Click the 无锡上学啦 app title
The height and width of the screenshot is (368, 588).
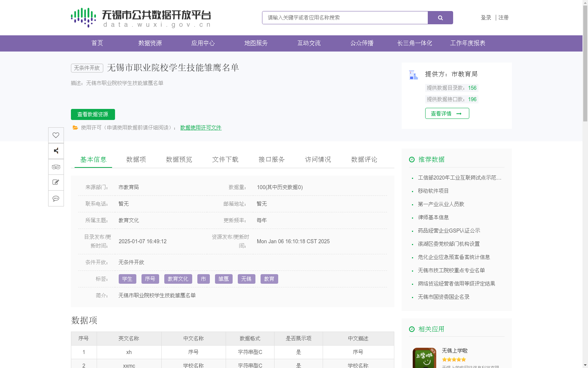[x=455, y=351]
